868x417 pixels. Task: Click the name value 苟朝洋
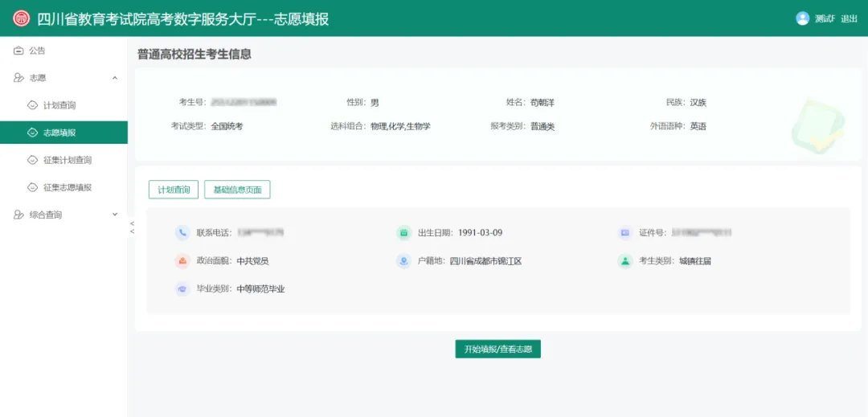542,102
